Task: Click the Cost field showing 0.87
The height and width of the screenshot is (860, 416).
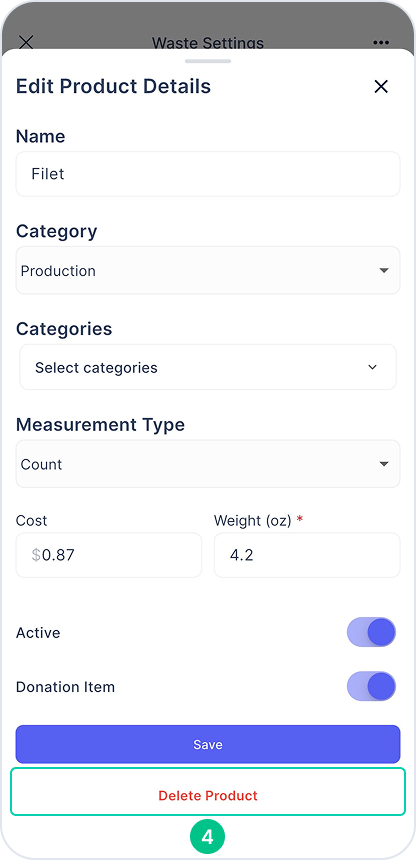Action: [x=109, y=555]
